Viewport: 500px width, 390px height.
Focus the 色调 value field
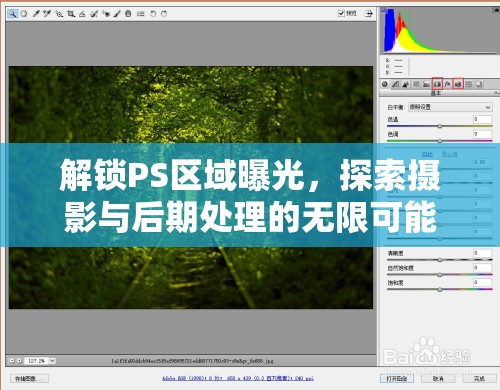click(482, 134)
